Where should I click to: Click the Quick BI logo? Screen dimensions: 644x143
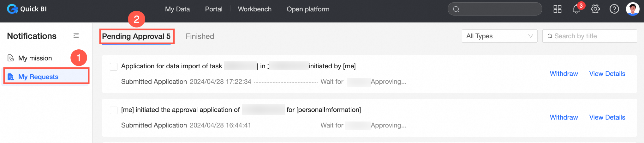coord(27,9)
